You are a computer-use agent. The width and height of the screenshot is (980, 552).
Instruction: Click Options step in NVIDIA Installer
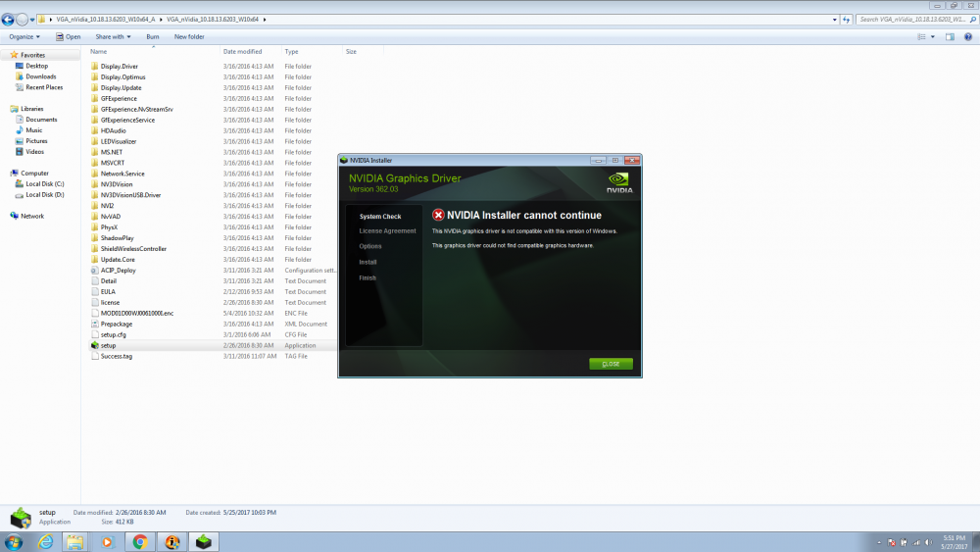[x=370, y=246]
